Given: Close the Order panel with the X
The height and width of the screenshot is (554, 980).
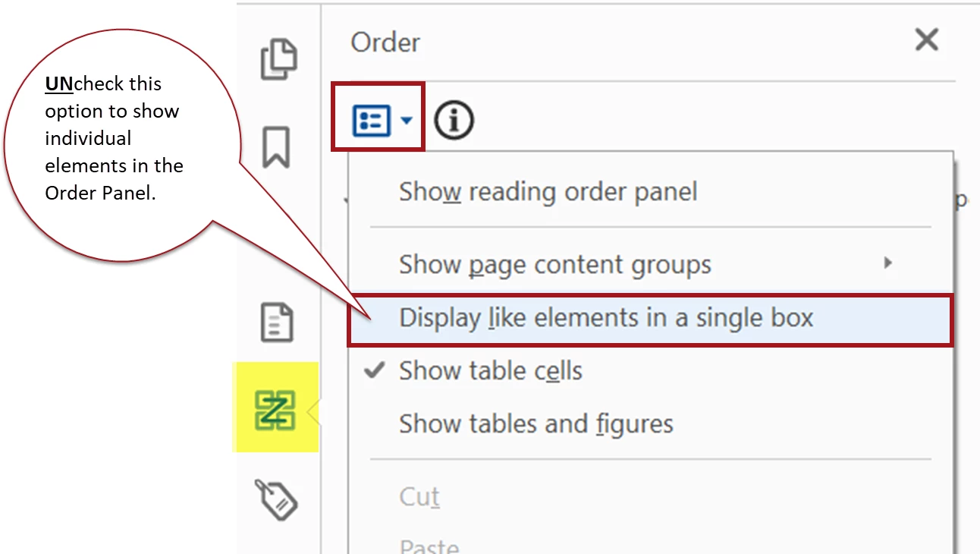Looking at the screenshot, I should pyautogui.click(x=927, y=39).
